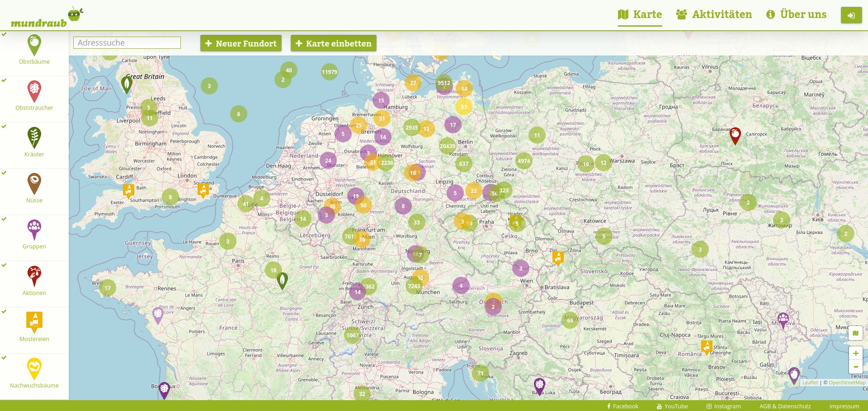The width and height of the screenshot is (868, 411).
Task: Expand the 7243 cluster near München
Action: (x=414, y=286)
